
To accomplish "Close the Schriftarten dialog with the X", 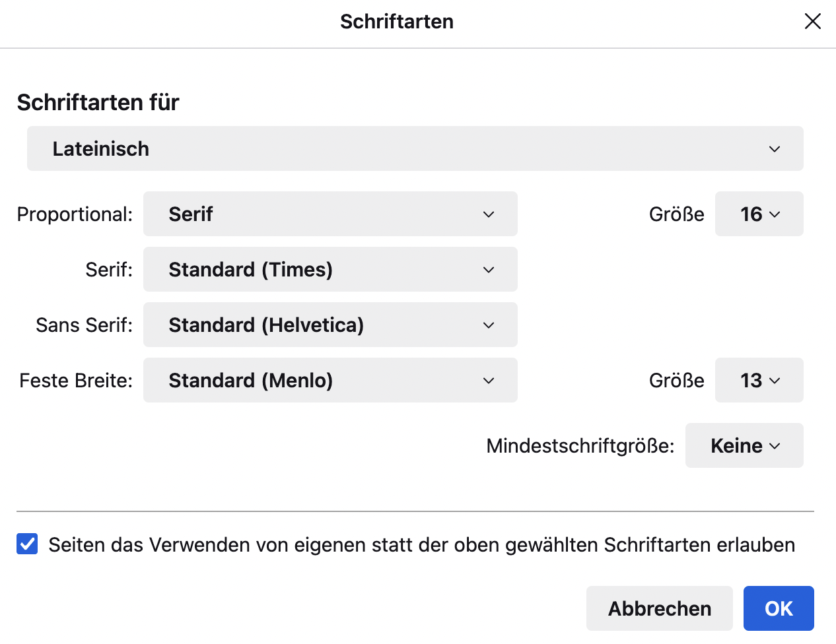I will point(812,22).
